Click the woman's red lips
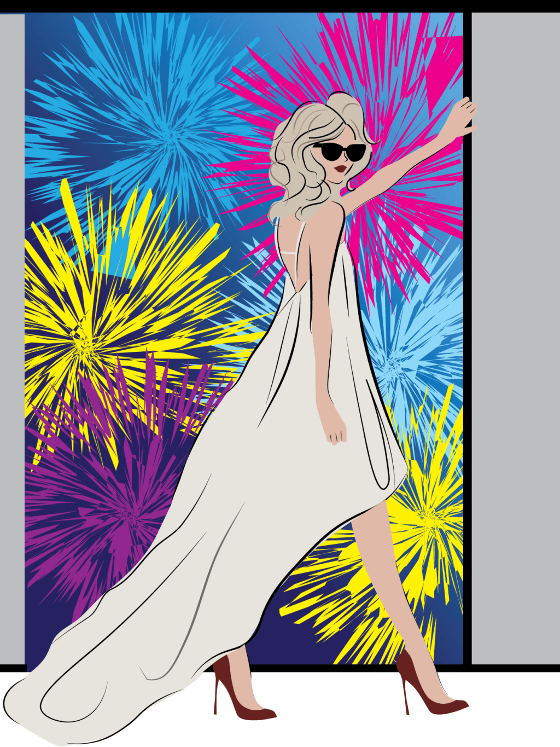560x747 pixels. (340, 169)
